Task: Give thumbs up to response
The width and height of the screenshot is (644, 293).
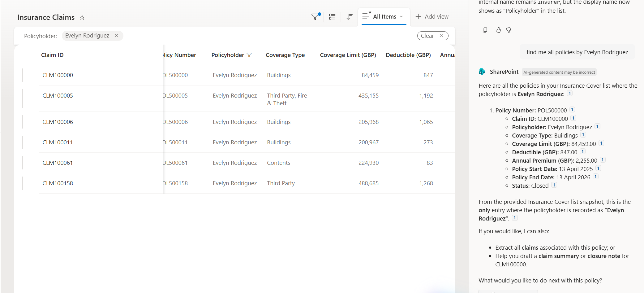Action: tap(498, 30)
